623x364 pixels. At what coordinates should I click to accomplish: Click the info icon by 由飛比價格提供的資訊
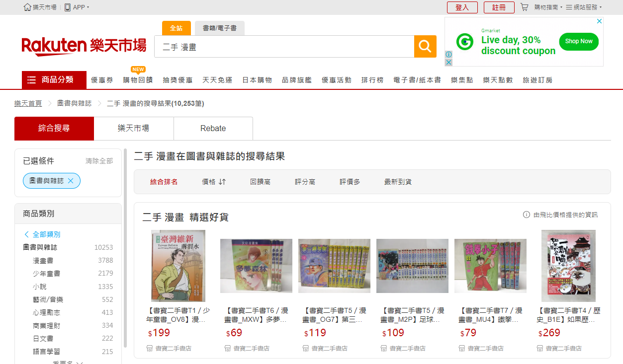click(x=526, y=215)
